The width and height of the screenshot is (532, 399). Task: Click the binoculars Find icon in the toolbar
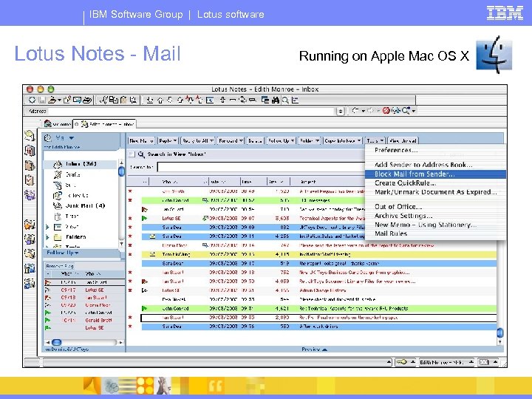pos(276,100)
